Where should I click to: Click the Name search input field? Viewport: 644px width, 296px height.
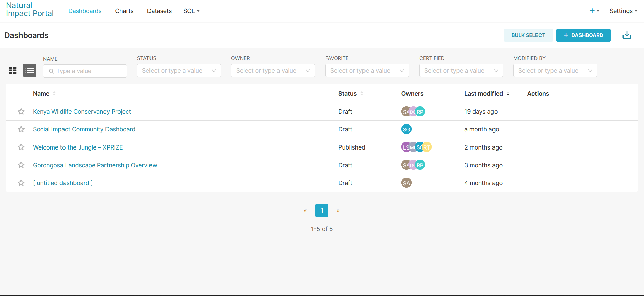click(x=85, y=71)
